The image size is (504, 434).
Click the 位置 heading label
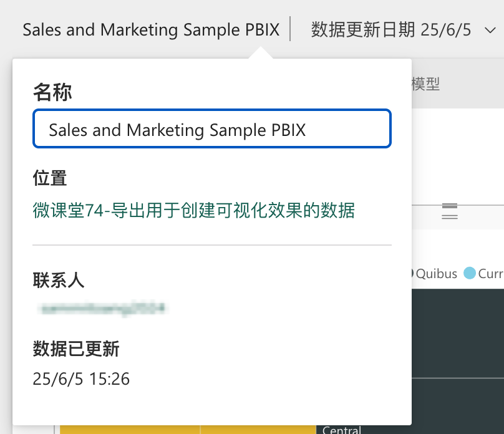(x=50, y=178)
